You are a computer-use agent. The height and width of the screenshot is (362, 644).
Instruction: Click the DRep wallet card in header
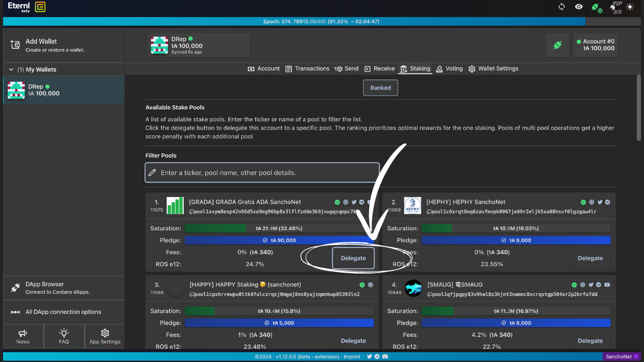click(199, 45)
